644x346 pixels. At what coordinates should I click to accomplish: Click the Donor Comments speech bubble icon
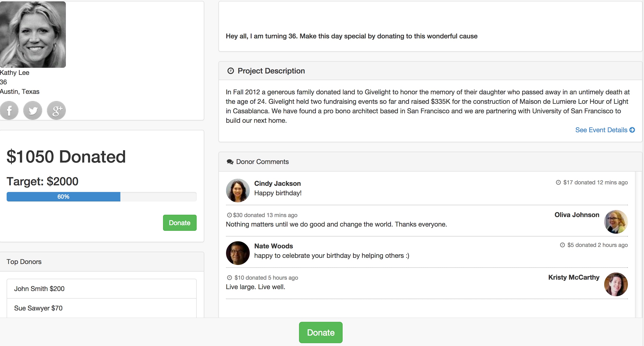[x=230, y=162]
